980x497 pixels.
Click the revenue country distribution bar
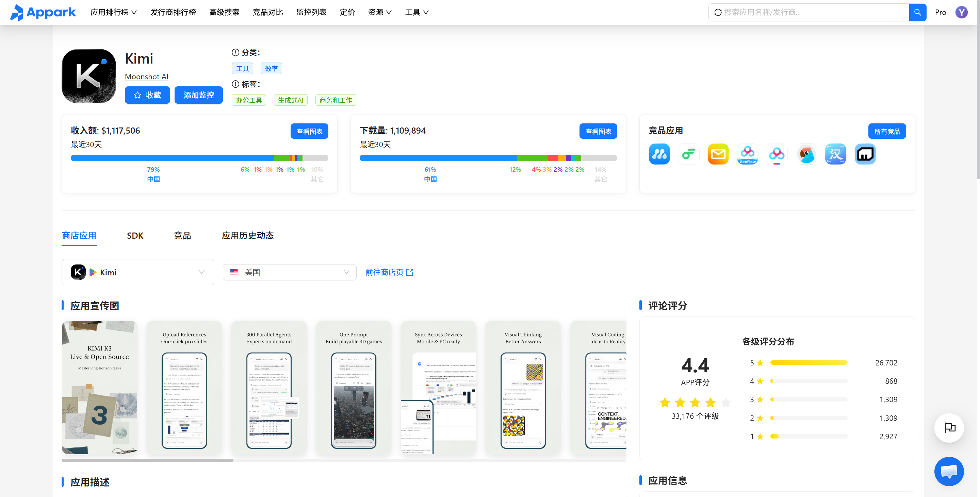point(199,158)
